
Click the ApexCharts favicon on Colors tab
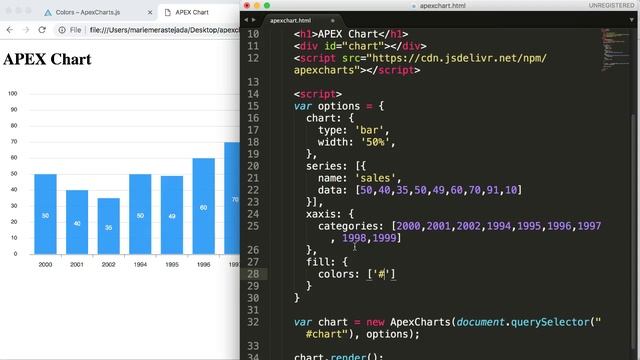pos(48,13)
